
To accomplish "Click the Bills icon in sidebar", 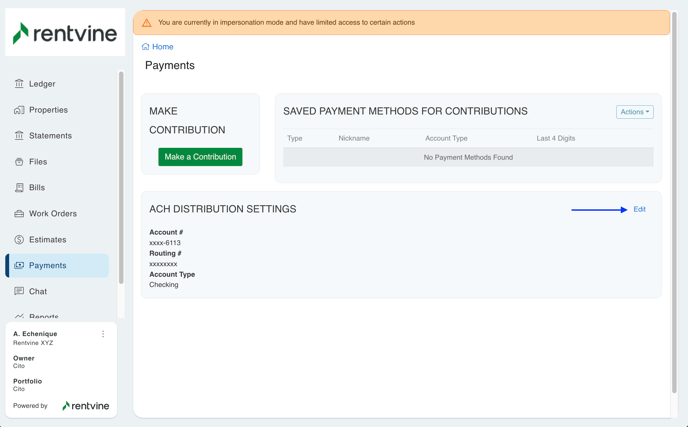I will 19,188.
